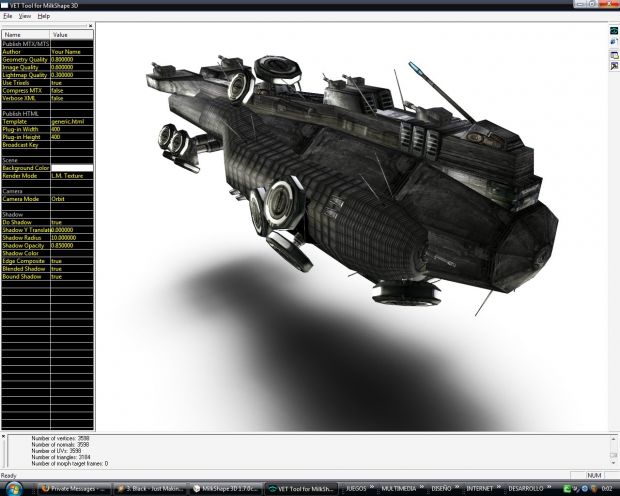Screen dimensions: 620x496
Task: Click 'Number of triangles: 3184' log line
Action: pyautogui.click(x=61, y=457)
